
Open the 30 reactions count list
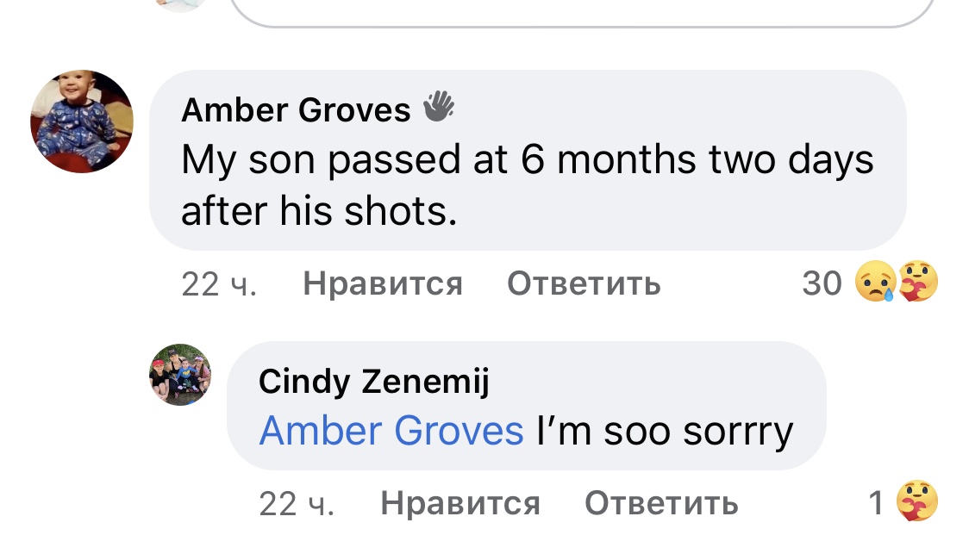click(821, 283)
